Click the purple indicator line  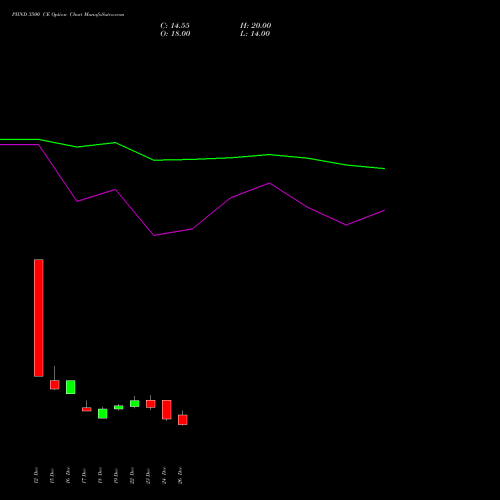(192, 229)
